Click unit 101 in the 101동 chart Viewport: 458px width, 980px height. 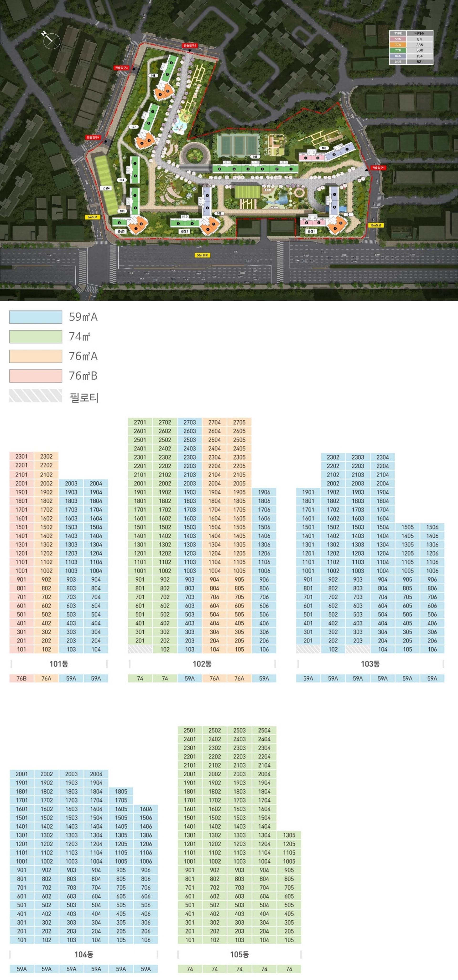pyautogui.click(x=22, y=650)
